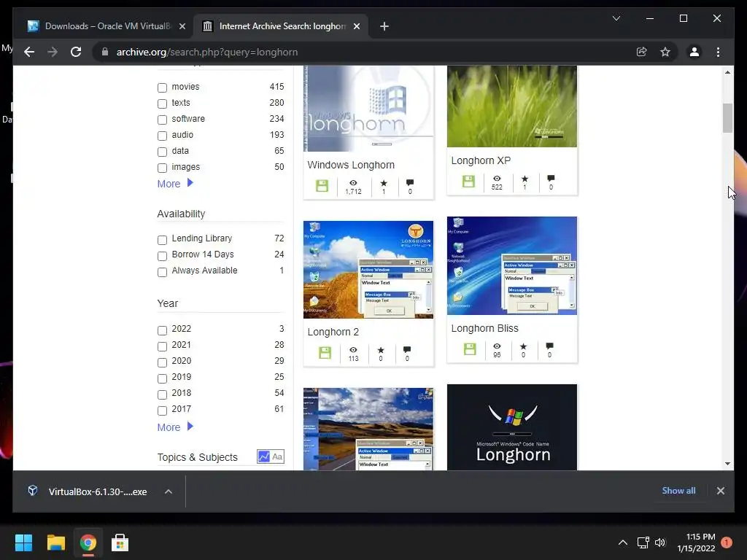The width and height of the screenshot is (747, 560).
Task: Check the audio media type filter
Action: point(162,136)
